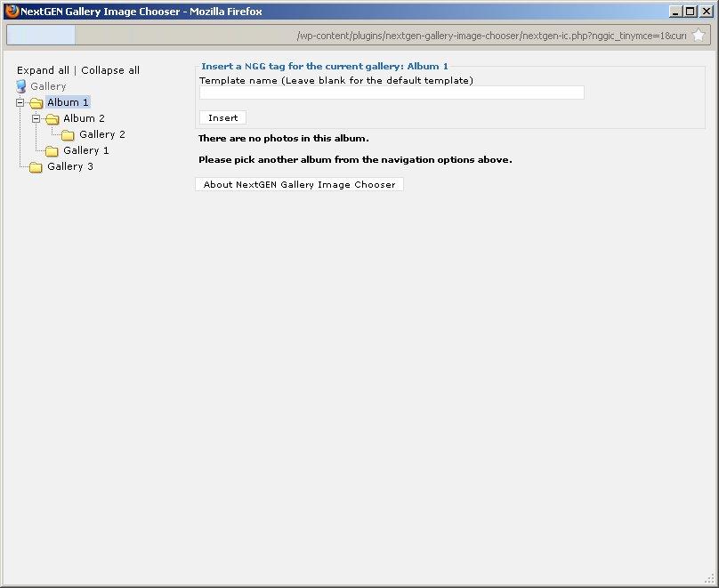Image resolution: width=719 pixels, height=588 pixels.
Task: Open Gallery 1 from the tree
Action: coord(86,150)
